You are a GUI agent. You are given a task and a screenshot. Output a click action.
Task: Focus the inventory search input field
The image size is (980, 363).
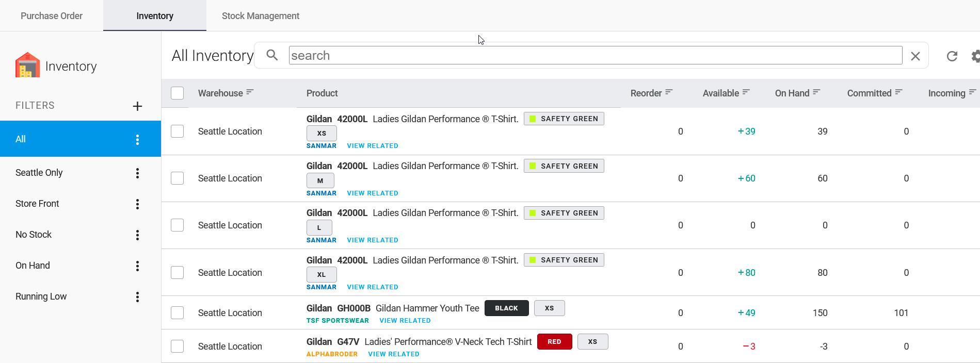595,56
